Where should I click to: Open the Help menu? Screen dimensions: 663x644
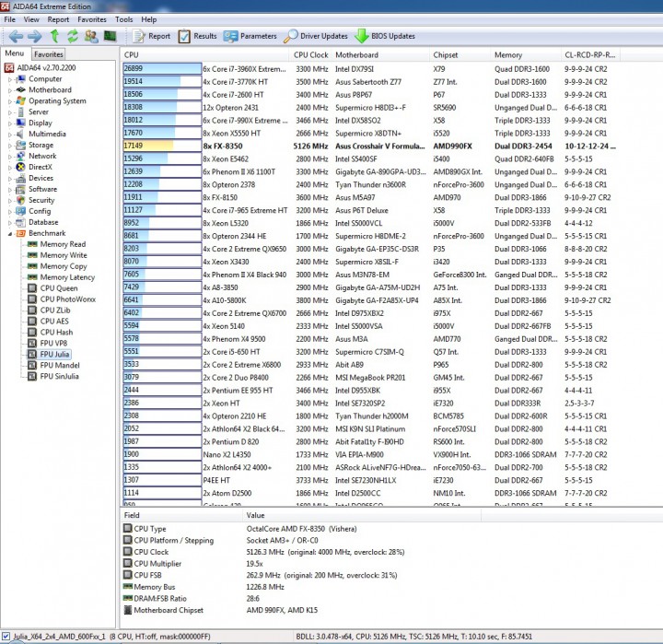click(149, 19)
